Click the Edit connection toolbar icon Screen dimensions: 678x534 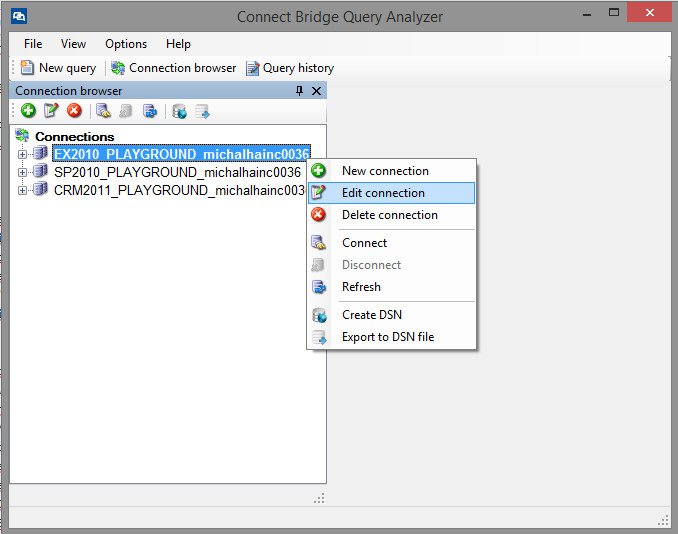tap(51, 111)
